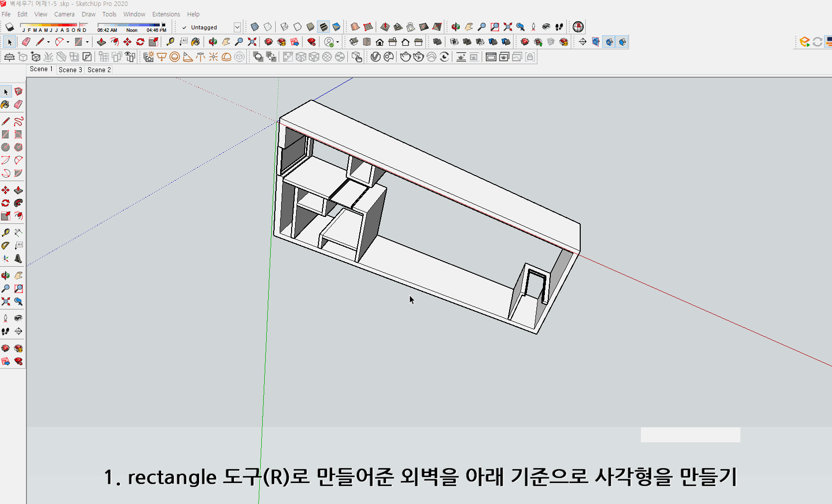Sign in via the account button
Screen dimensions: 832x504
click(329, 42)
